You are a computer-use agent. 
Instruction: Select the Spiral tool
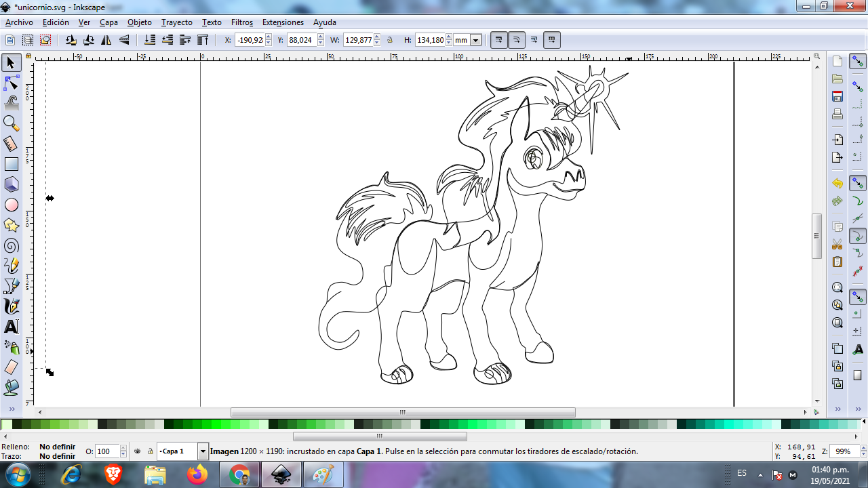11,245
